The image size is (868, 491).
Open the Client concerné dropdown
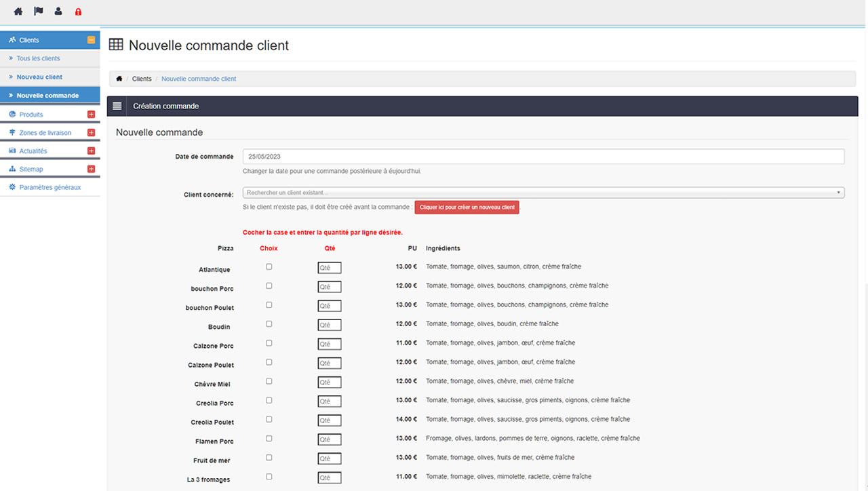pyautogui.click(x=543, y=193)
